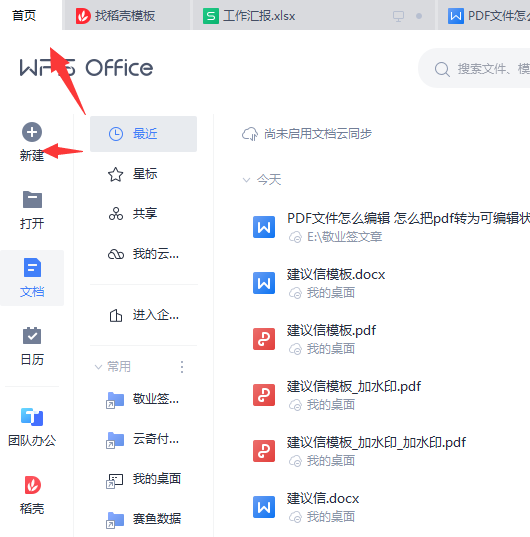530x537 pixels.
Task: Open 进入企... entry
Action: [x=143, y=315]
